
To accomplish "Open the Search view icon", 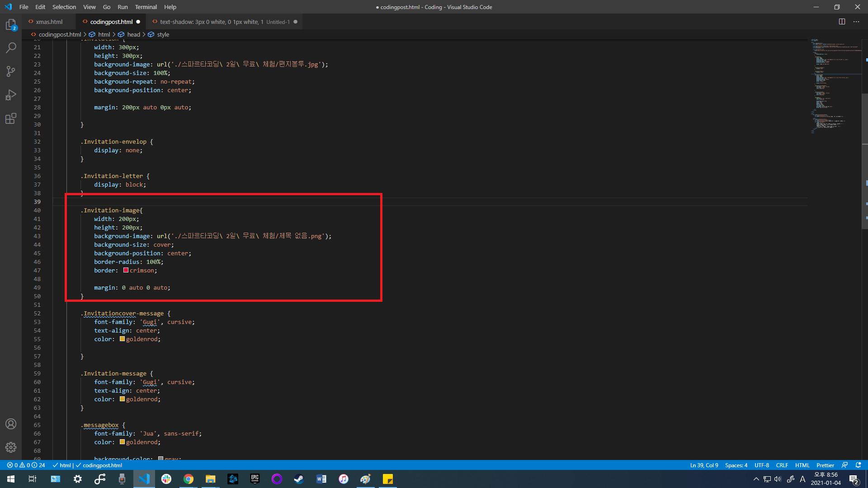I will coord(11,48).
